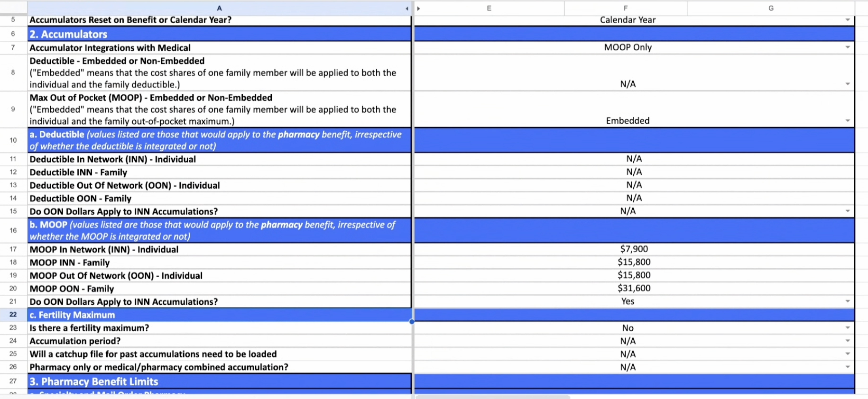Screen dimensions: 868x399
Task: Select column A header
Action: click(219, 8)
